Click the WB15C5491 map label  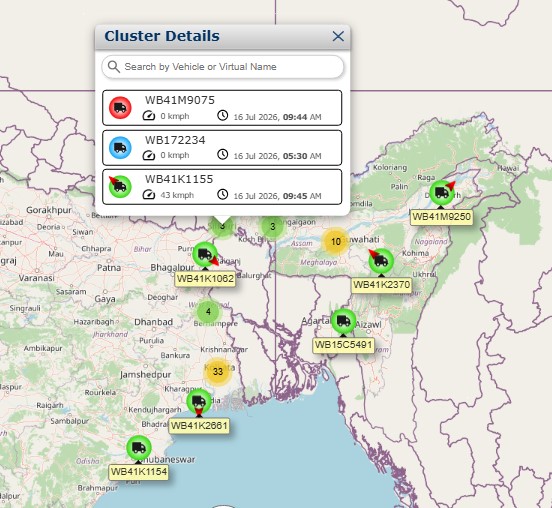(x=344, y=345)
